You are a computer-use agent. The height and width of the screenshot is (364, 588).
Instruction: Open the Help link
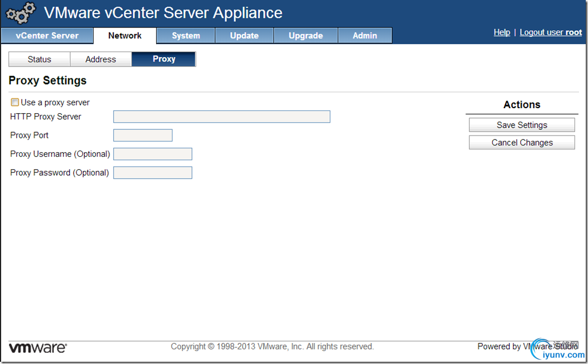(502, 32)
